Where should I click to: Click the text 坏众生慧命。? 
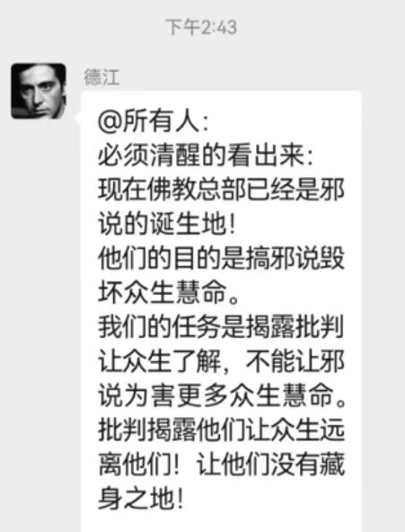(169, 293)
